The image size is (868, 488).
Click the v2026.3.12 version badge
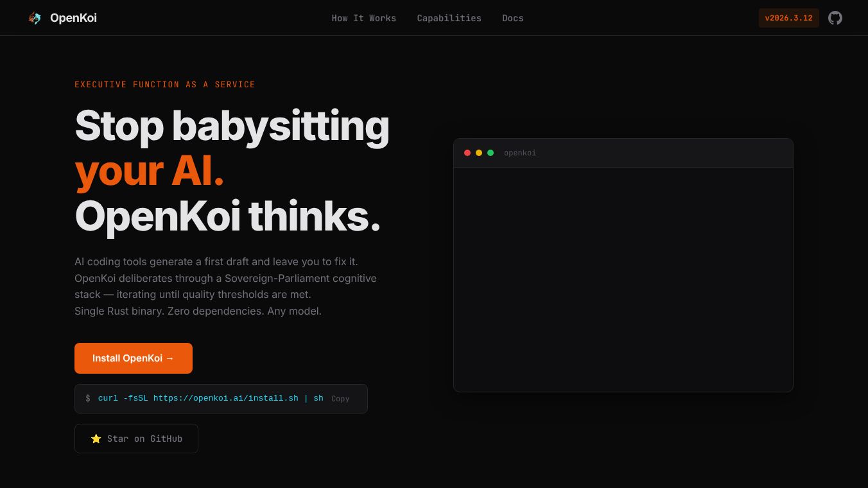coord(789,18)
